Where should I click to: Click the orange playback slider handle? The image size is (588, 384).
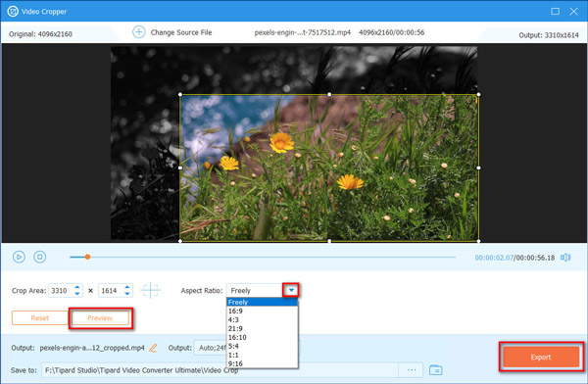[87, 257]
